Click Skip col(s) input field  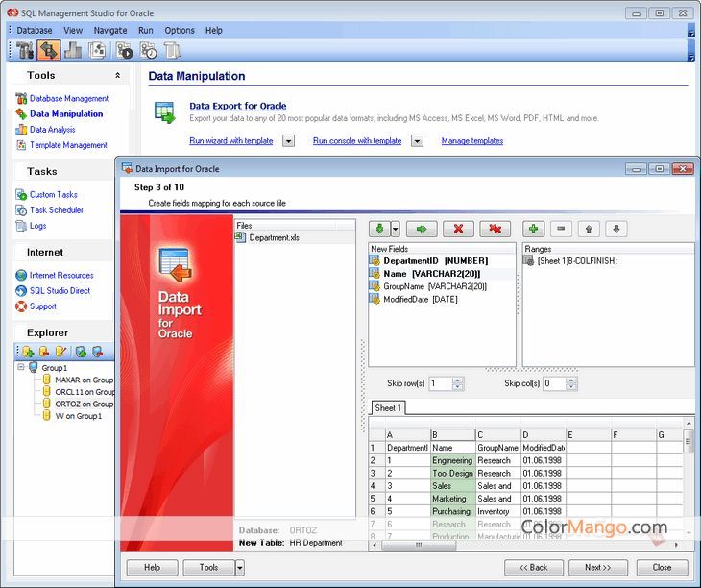tap(554, 383)
